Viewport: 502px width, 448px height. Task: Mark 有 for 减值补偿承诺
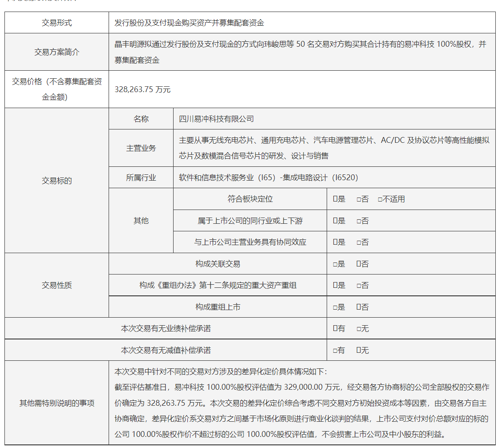335,351
